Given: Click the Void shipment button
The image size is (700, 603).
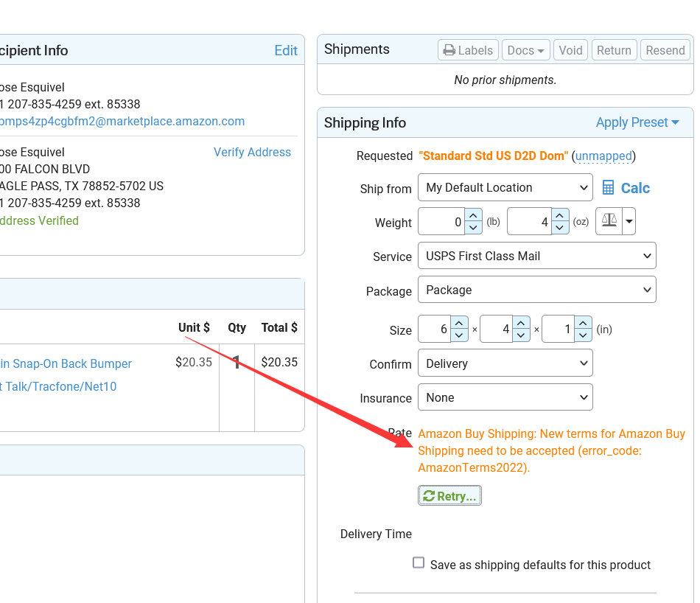Looking at the screenshot, I should (x=570, y=50).
